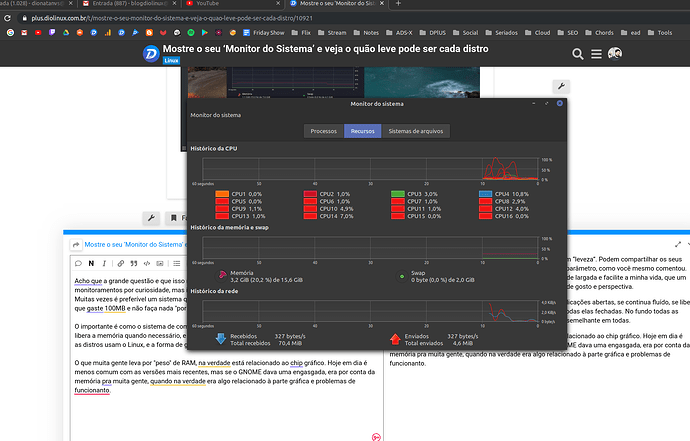Viewport: 690px width, 441px height.
Task: Insert hyperlink via editor link icon
Action: coord(121,263)
